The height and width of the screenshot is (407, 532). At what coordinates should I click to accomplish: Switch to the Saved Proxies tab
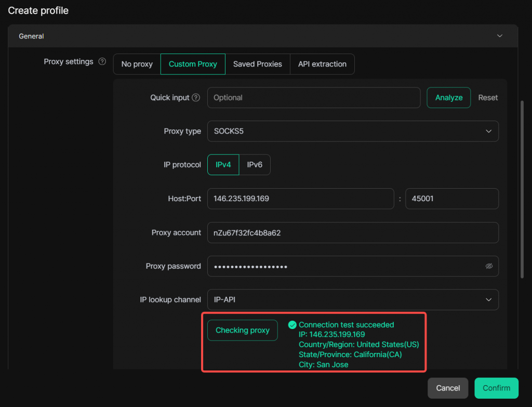click(257, 64)
